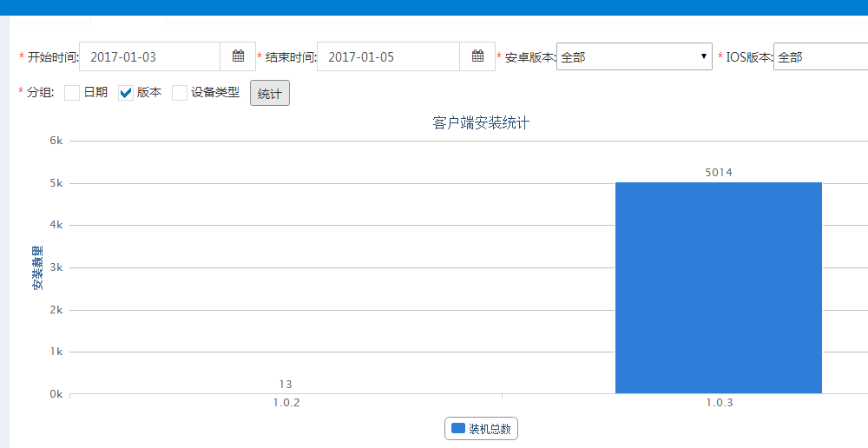Click the blue legend color swatch
The width and height of the screenshot is (868, 448).
click(x=458, y=429)
